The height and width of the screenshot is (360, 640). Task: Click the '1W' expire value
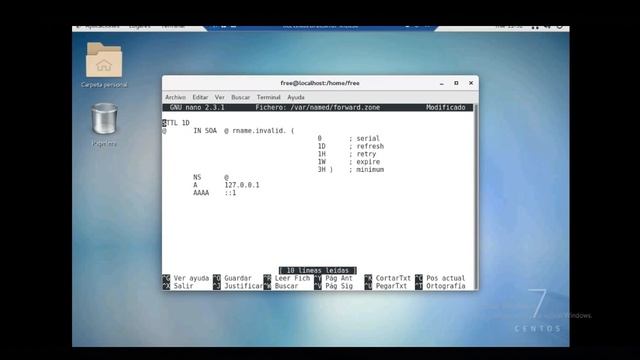(322, 162)
